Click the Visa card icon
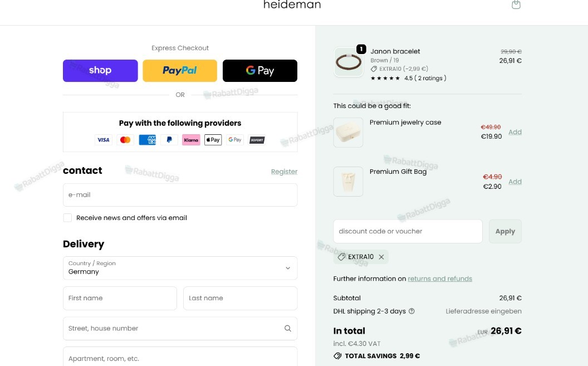The image size is (588, 366). click(103, 140)
